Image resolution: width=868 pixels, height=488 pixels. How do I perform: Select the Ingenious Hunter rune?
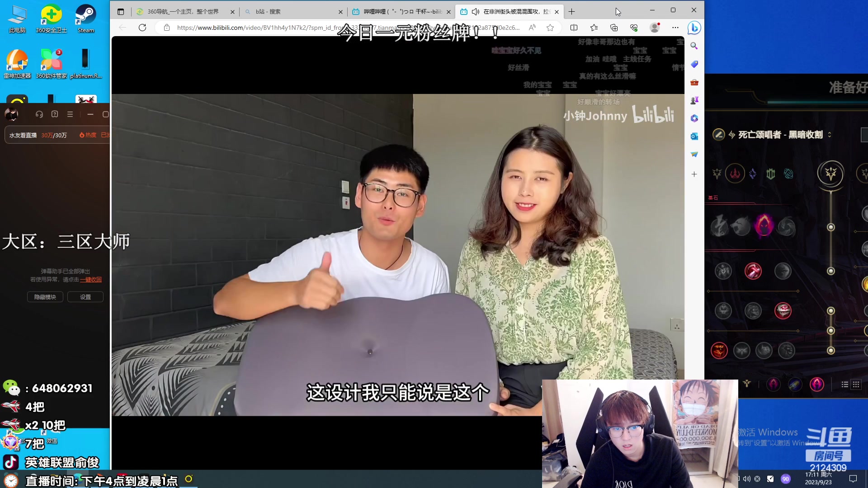[x=742, y=351]
